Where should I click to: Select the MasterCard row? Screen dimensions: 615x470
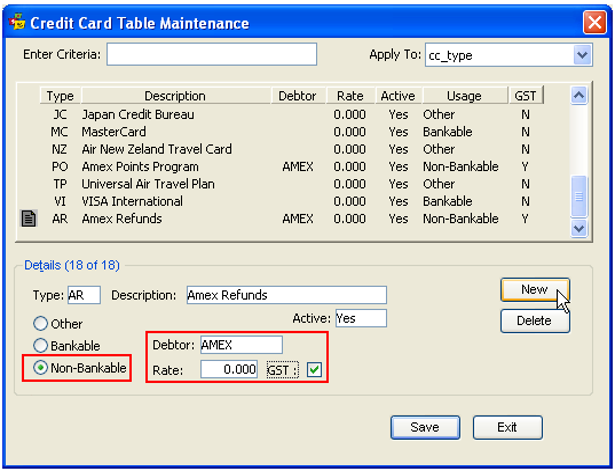(x=290, y=132)
